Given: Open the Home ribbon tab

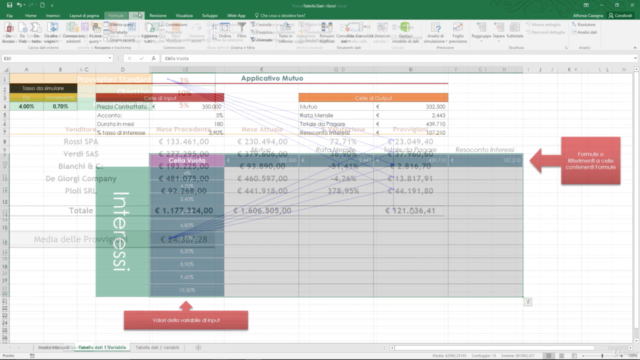Looking at the screenshot, I should pyautogui.click(x=31, y=16).
